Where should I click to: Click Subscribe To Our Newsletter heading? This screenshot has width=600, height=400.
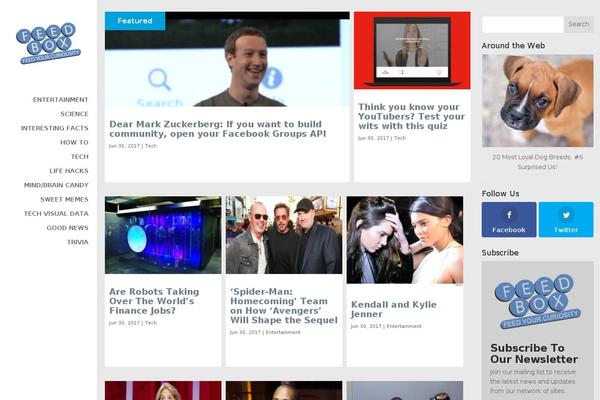(534, 354)
